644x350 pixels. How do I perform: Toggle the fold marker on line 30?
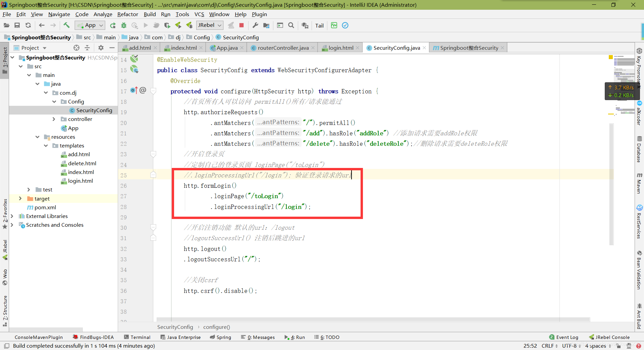[153, 227]
